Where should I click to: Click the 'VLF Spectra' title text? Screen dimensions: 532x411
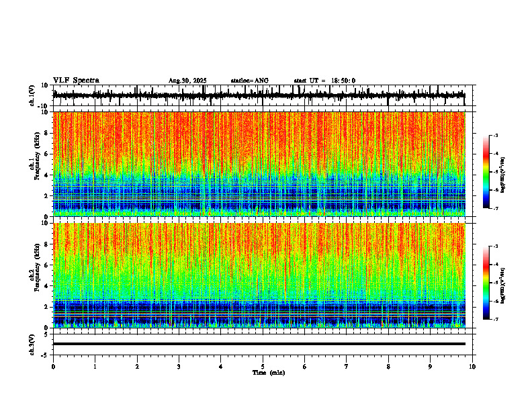[76, 81]
